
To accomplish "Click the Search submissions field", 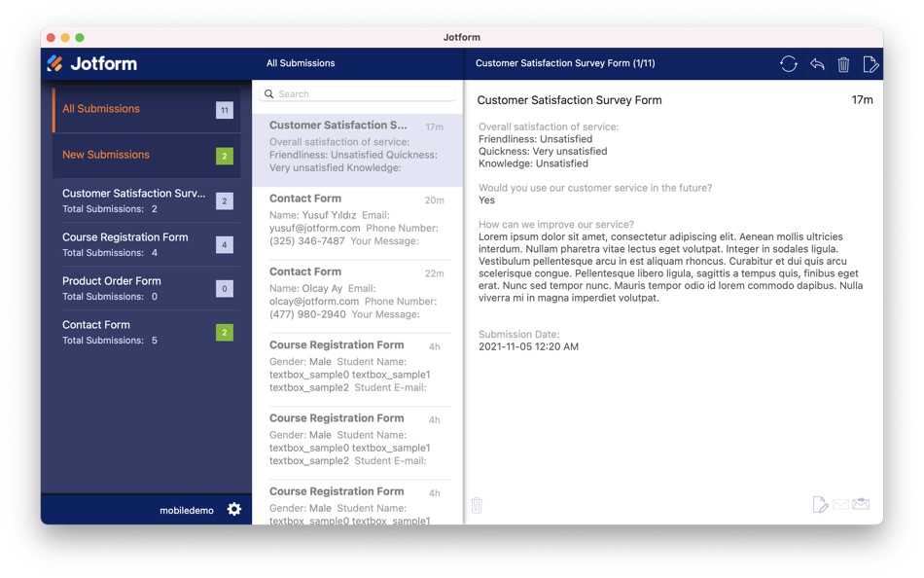I will click(357, 93).
